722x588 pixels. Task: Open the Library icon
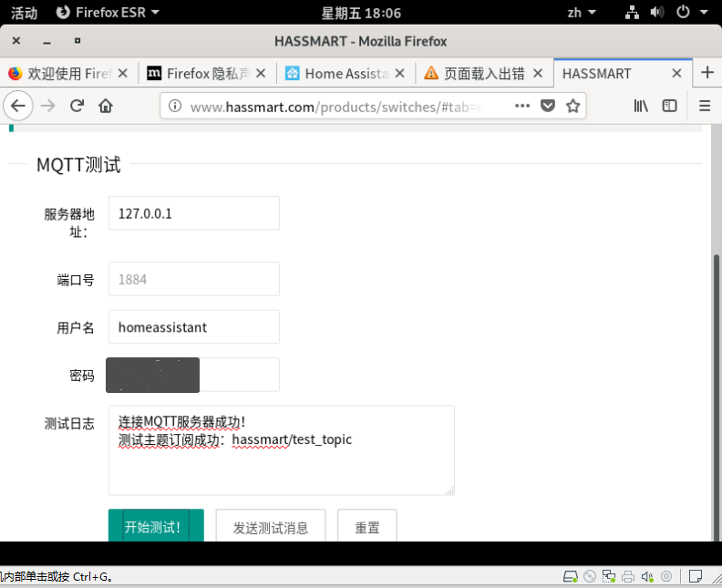point(641,106)
